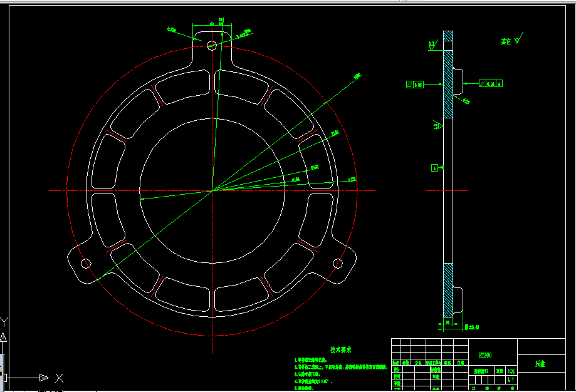
Task: Select the roughness triangle midway down the section
Action: (437, 125)
